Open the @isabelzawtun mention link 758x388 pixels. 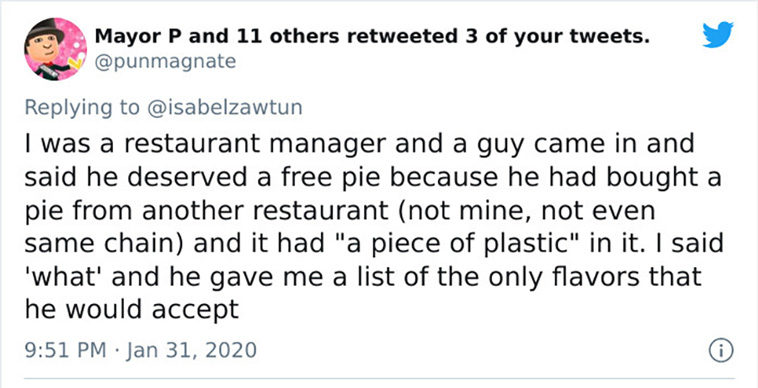coord(224,107)
